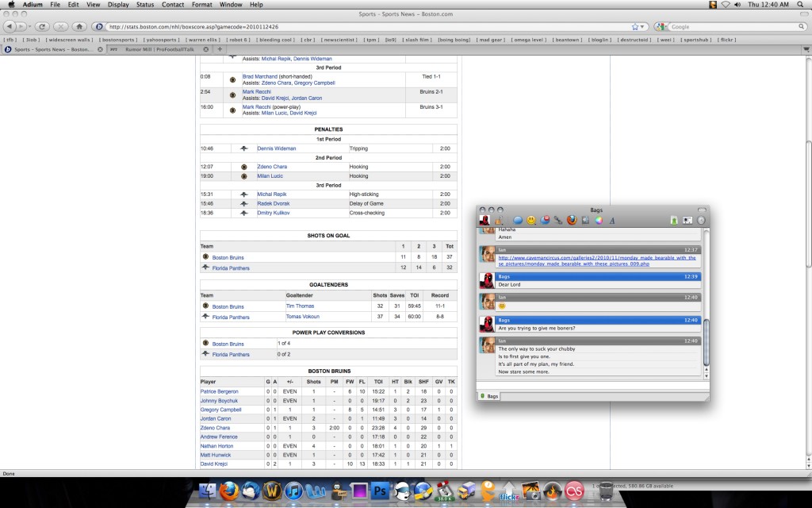Open Tim Thomas goaltender link
The height and width of the screenshot is (508, 812).
pyautogui.click(x=301, y=306)
